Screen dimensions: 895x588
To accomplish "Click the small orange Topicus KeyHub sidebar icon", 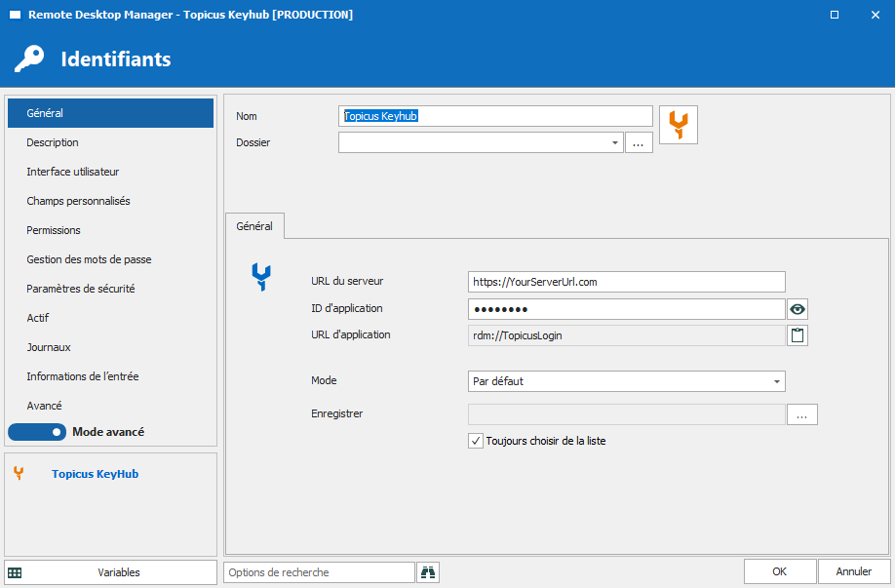I will tap(19, 474).
